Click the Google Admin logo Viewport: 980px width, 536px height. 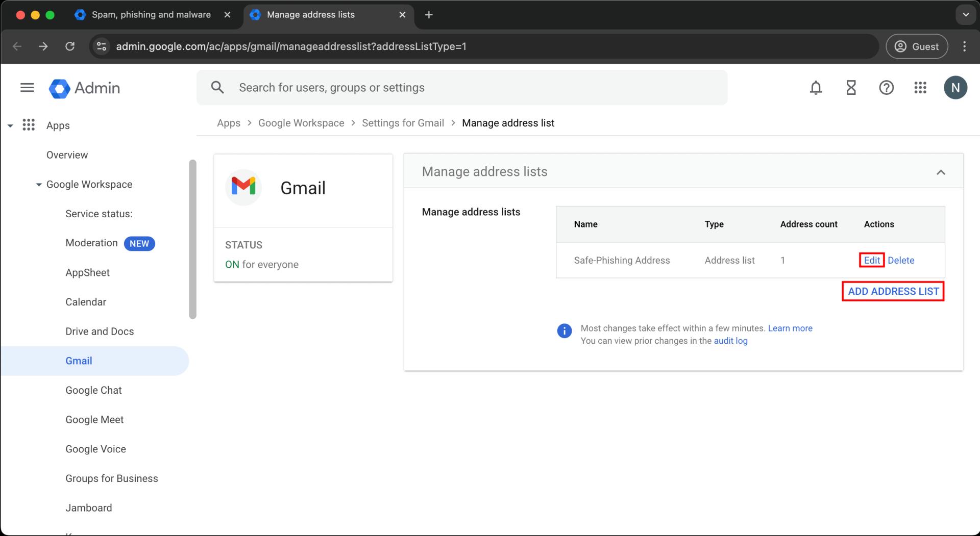click(85, 88)
